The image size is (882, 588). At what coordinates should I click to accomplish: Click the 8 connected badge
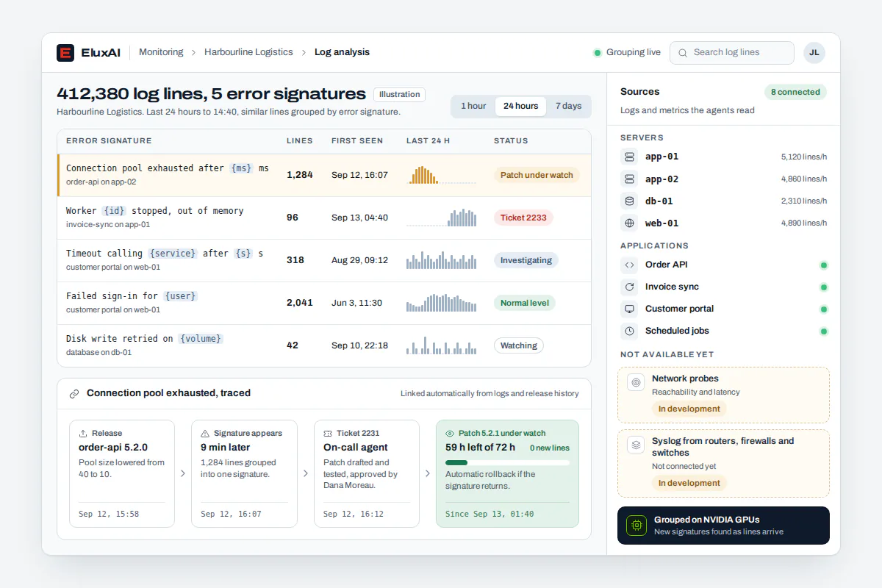795,92
